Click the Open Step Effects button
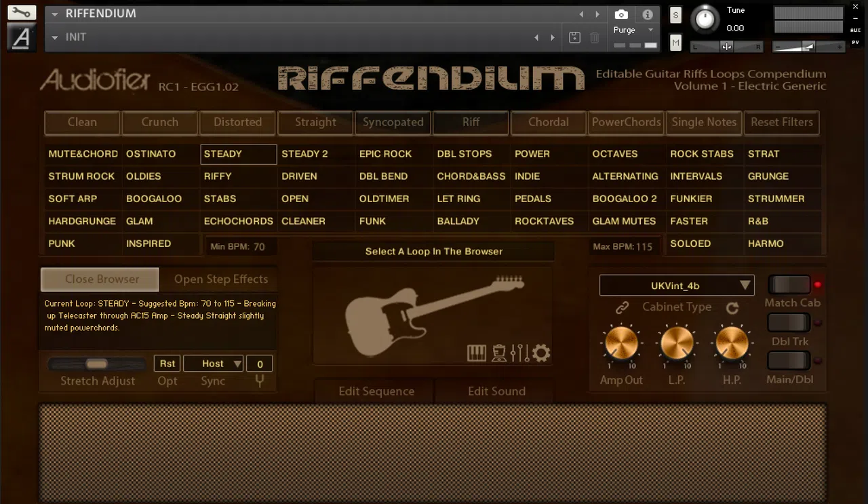 point(221,279)
